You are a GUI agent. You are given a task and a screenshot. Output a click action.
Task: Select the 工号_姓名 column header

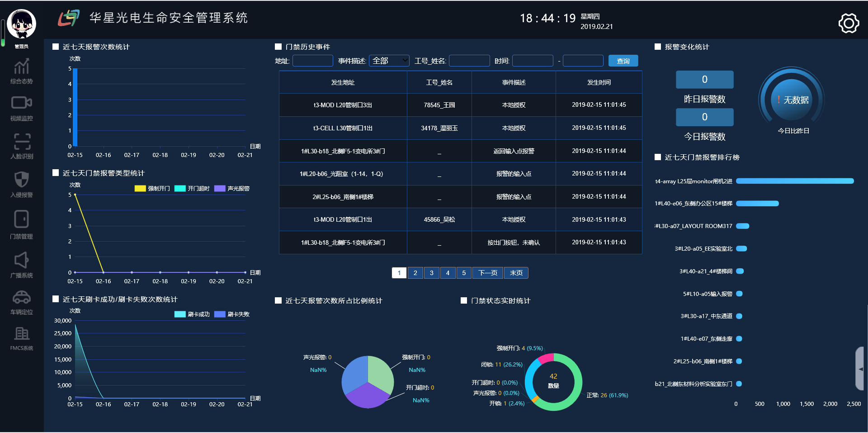(x=439, y=82)
